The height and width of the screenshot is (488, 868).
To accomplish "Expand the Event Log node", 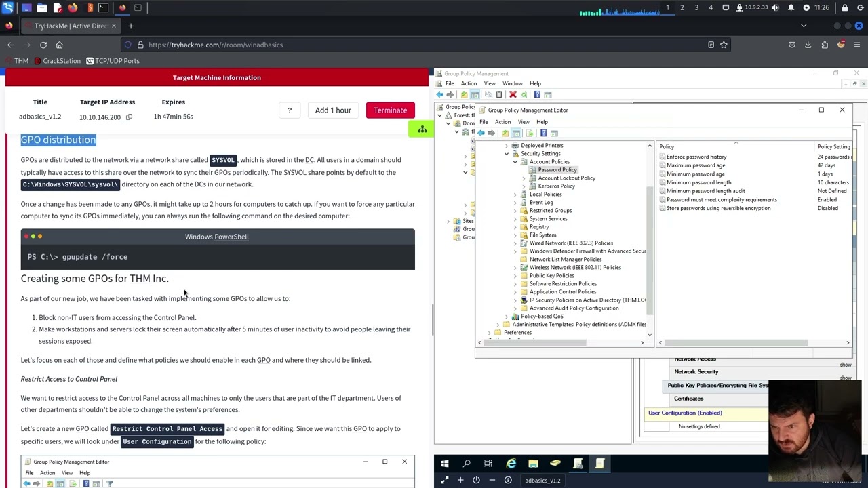I will (x=515, y=203).
